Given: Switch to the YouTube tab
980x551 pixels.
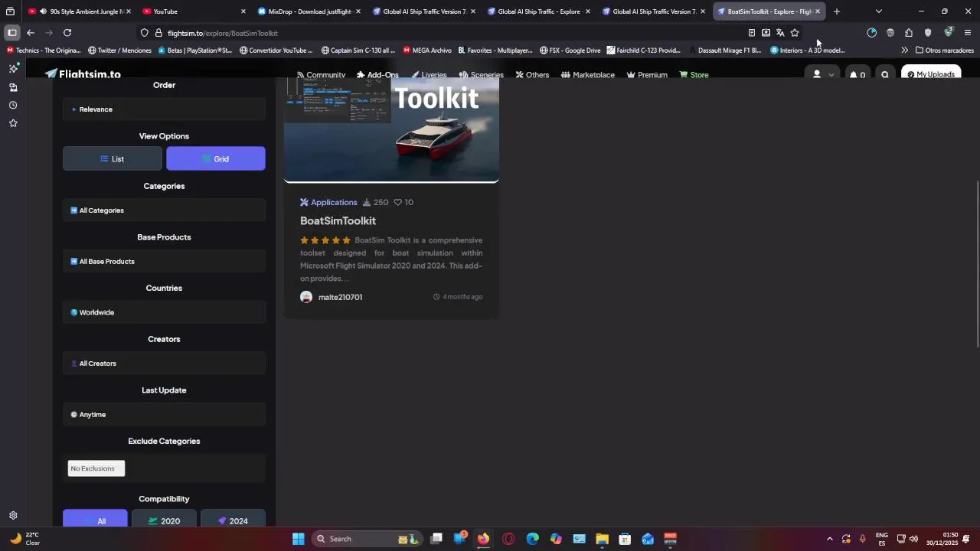Looking at the screenshot, I should coord(194,11).
